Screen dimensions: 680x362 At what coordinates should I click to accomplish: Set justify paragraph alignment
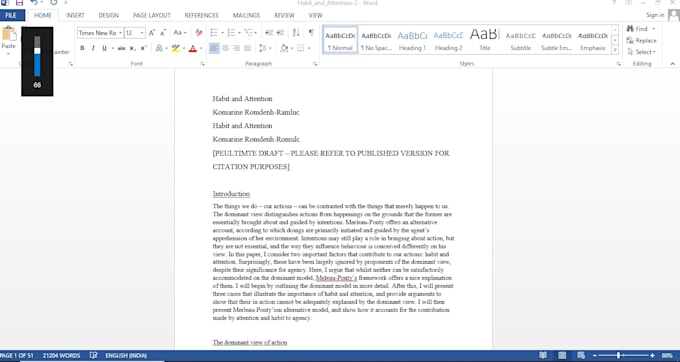tap(247, 48)
